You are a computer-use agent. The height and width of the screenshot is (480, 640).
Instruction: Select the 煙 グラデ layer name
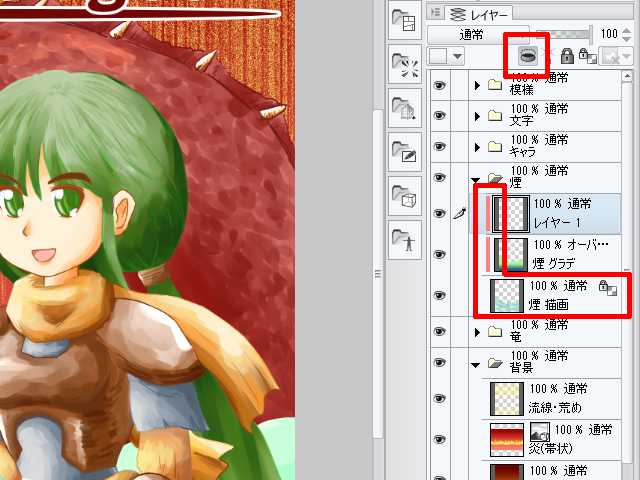[553, 264]
